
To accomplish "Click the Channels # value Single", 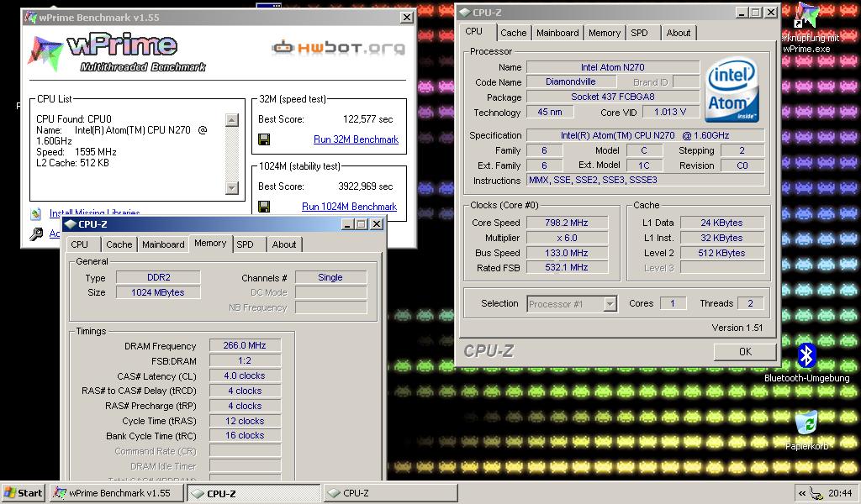I will (330, 277).
